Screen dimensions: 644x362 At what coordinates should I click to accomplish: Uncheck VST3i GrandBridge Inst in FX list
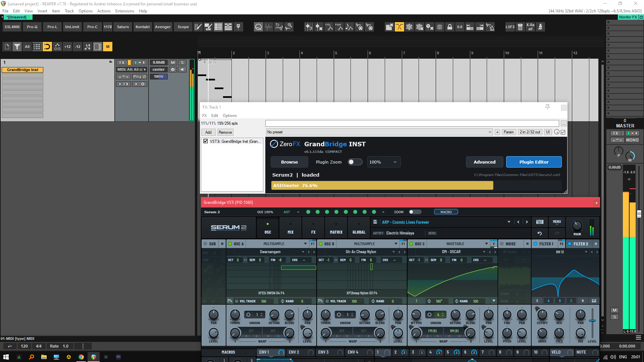(x=206, y=141)
